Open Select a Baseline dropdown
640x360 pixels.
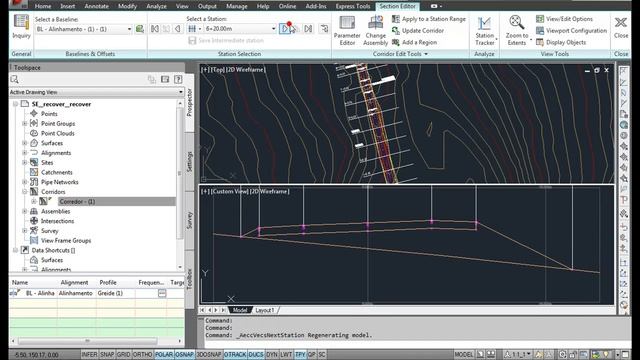(x=129, y=29)
